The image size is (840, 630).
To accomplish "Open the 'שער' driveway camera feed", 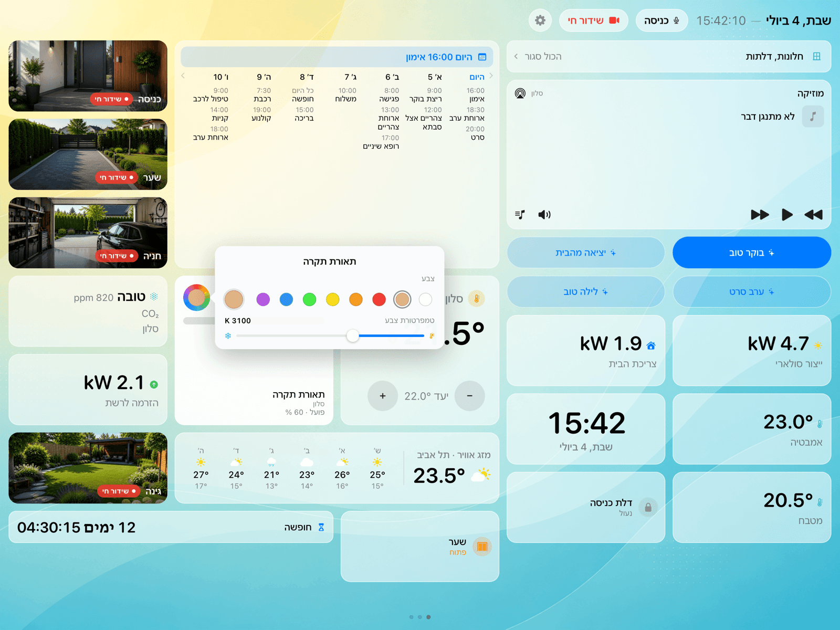I will pyautogui.click(x=88, y=154).
